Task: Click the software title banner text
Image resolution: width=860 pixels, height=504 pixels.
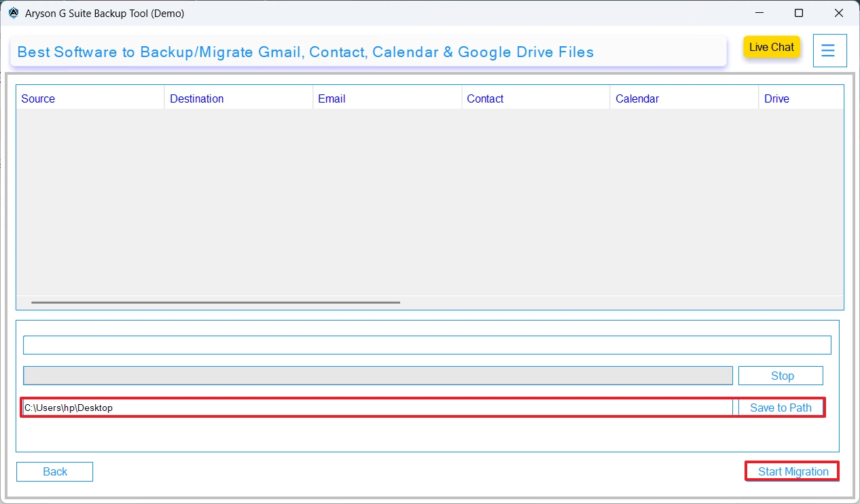Action: coord(306,52)
